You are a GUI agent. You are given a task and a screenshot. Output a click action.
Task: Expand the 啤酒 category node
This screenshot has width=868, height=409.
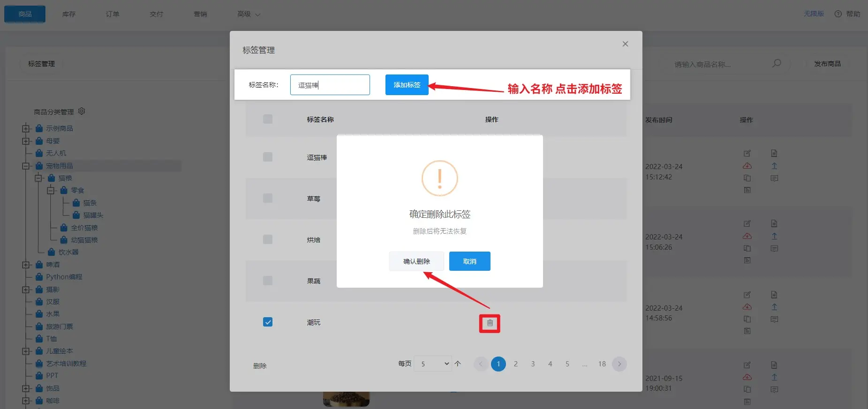(x=25, y=265)
